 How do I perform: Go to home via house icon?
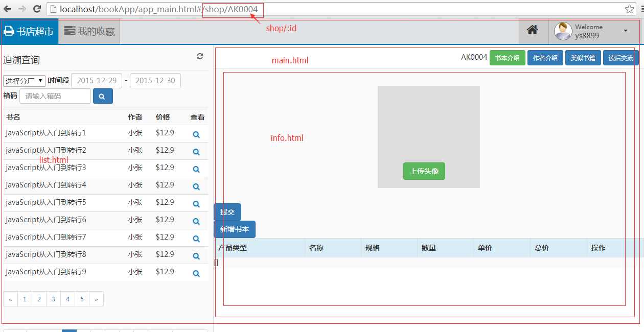(532, 31)
